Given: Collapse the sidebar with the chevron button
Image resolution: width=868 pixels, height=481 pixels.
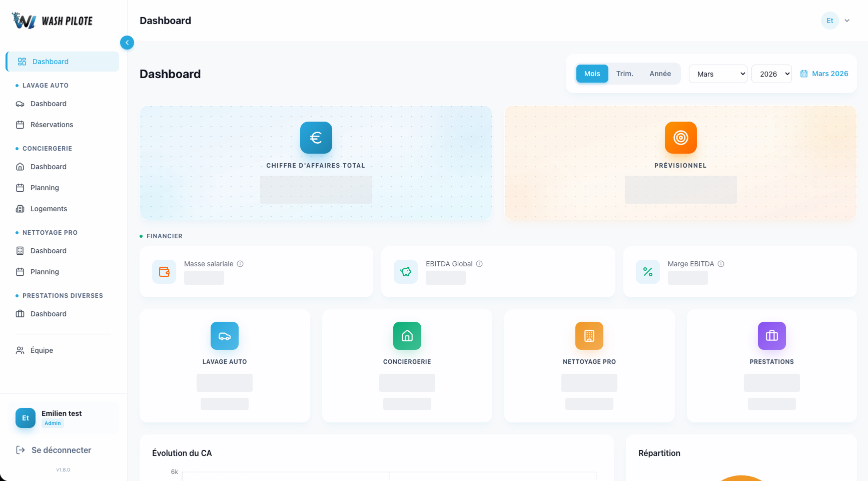Looking at the screenshot, I should click(127, 43).
